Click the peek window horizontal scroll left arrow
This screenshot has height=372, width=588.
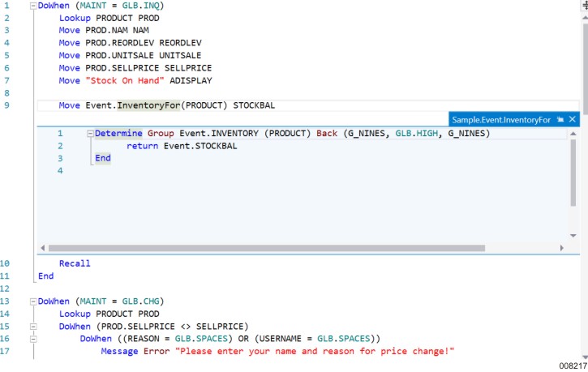tap(43, 248)
